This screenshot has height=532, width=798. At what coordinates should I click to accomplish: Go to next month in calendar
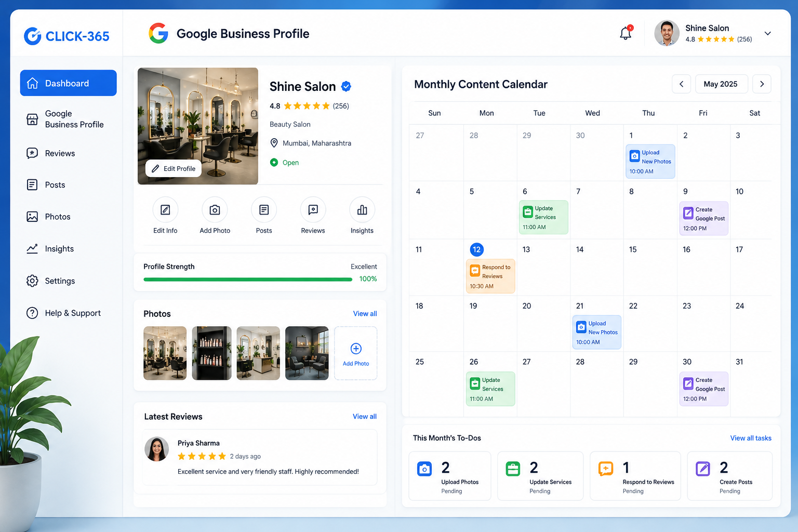coord(762,84)
